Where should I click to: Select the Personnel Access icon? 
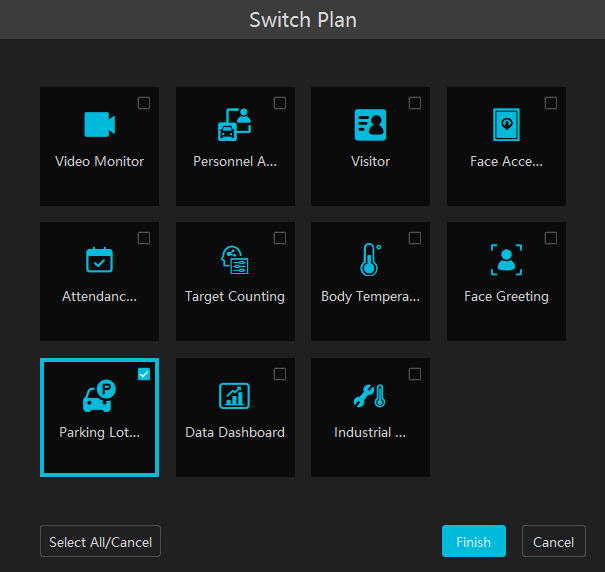pyautogui.click(x=235, y=124)
